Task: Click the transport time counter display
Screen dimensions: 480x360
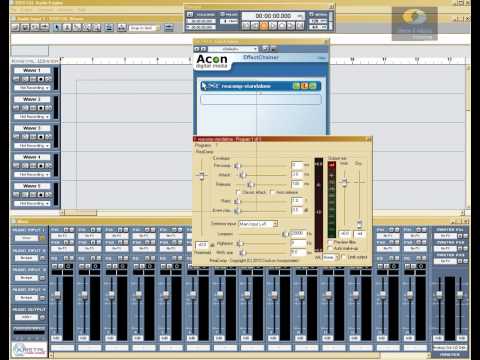Action: coord(273,16)
